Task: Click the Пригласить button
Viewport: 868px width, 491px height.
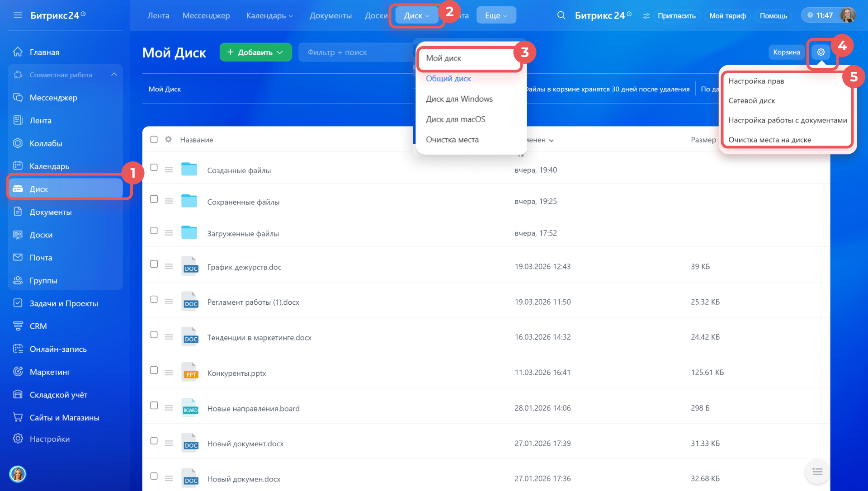Action: pos(676,16)
